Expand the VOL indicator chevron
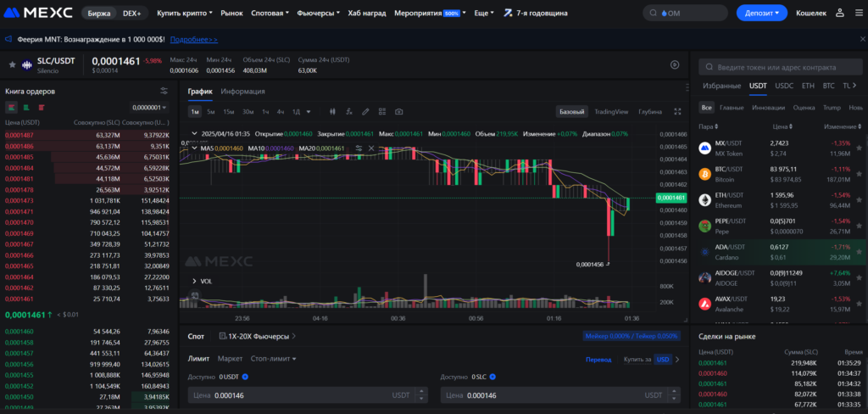Image resolution: width=868 pixels, height=414 pixels. click(x=194, y=281)
